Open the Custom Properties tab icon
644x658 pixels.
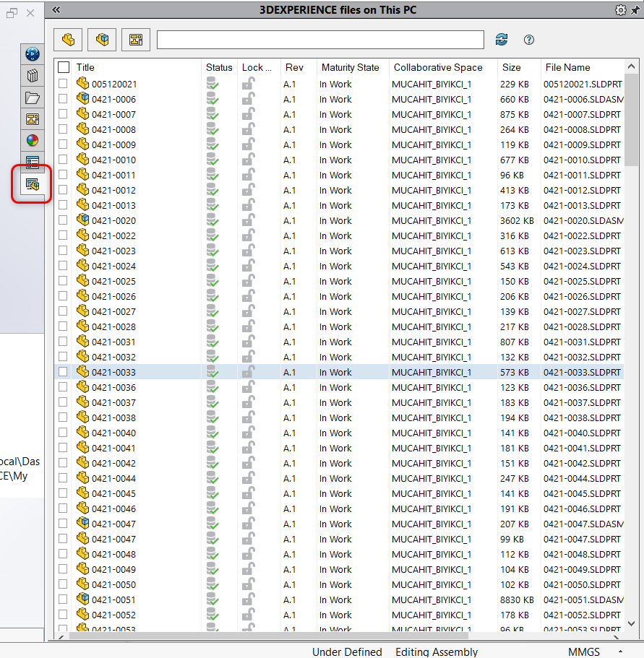pos(33,162)
